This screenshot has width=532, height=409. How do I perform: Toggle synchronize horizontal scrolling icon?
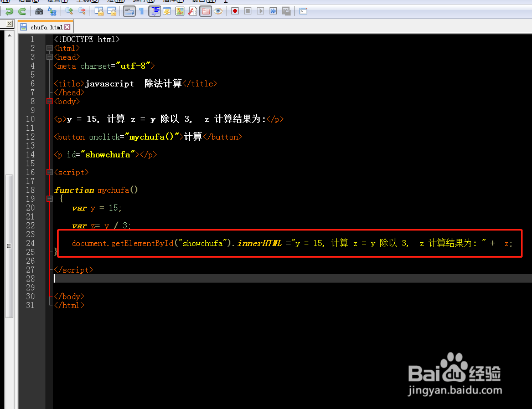point(112,11)
